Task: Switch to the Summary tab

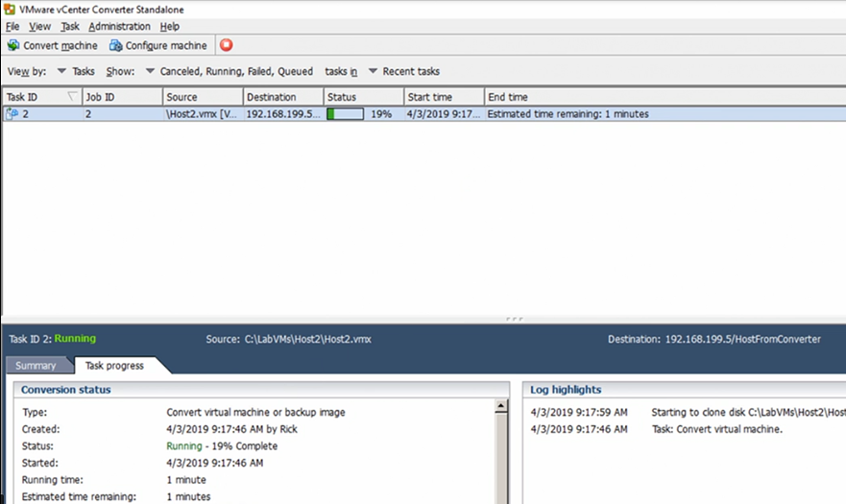Action: [36, 366]
